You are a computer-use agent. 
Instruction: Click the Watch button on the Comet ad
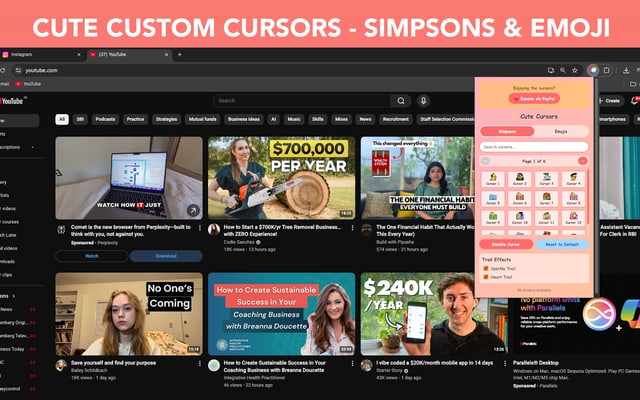pos(92,256)
